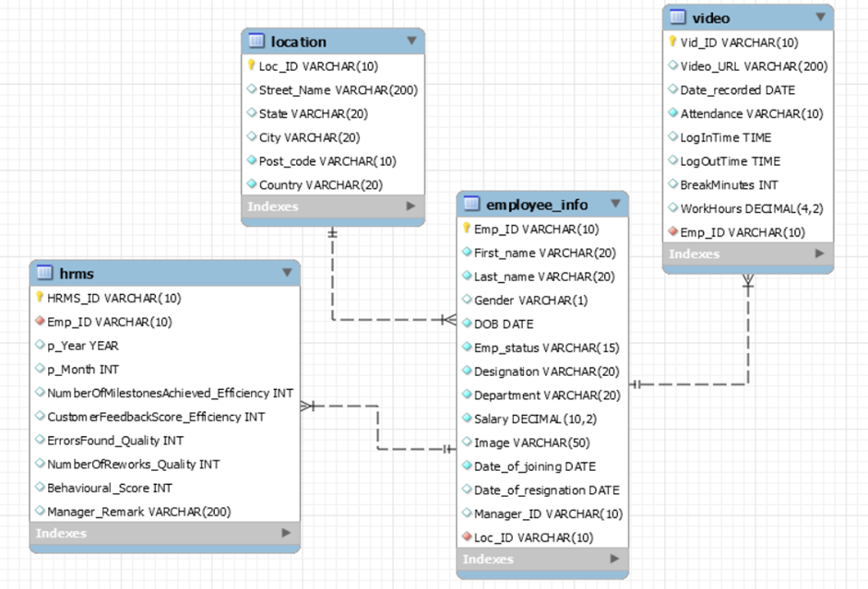Click the red diamond beside Emp_ID in video
The width and height of the screenshot is (868, 589).
point(672,232)
